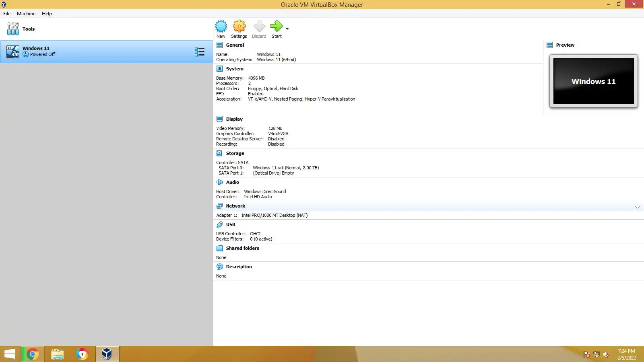Click the USB section icon
This screenshot has width=644, height=362.
(x=220, y=224)
